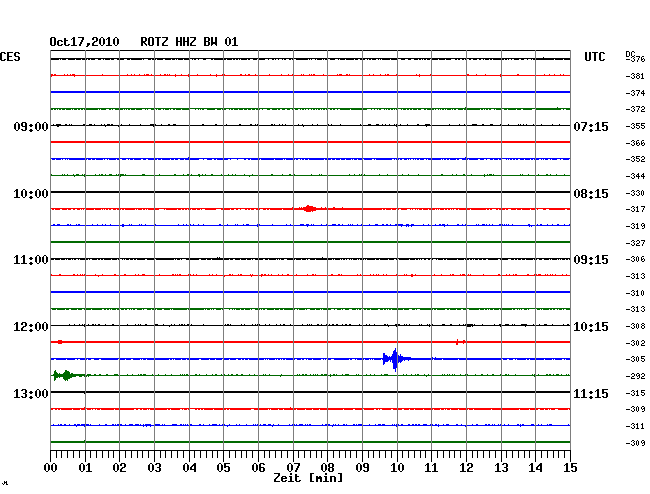Select the "07" minute axis label
Screen dimensions: 650x494
pyautogui.click(x=293, y=468)
